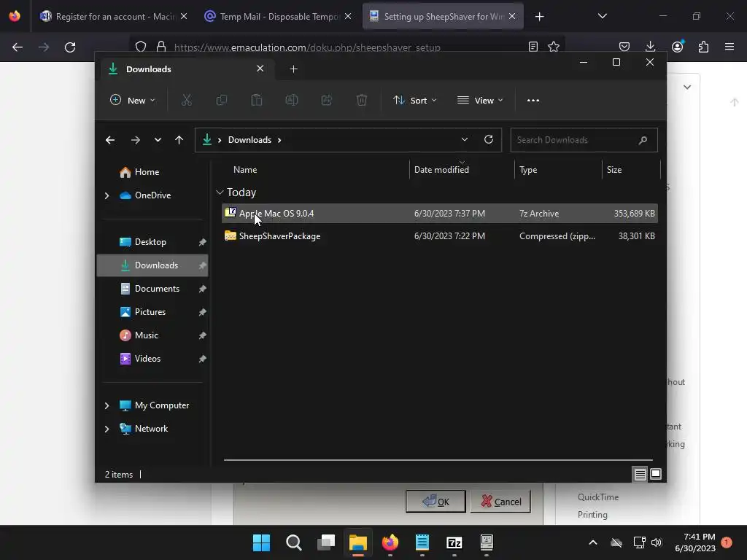Sort by Date modified column header
This screenshot has height=560, width=747.
coord(462,169)
